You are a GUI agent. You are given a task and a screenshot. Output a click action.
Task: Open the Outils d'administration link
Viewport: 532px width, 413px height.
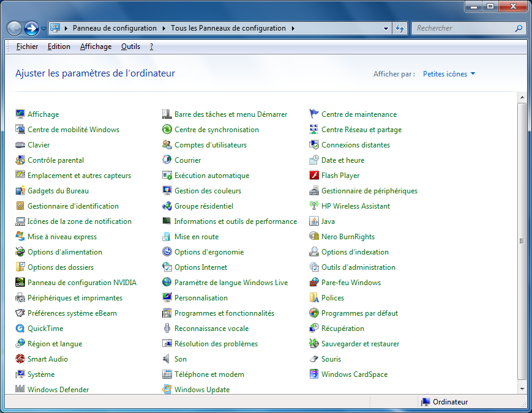point(358,267)
